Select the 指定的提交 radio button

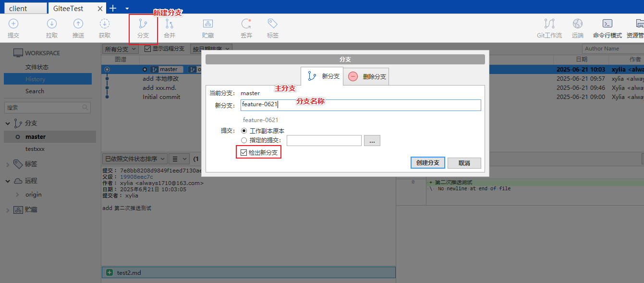coord(244,140)
